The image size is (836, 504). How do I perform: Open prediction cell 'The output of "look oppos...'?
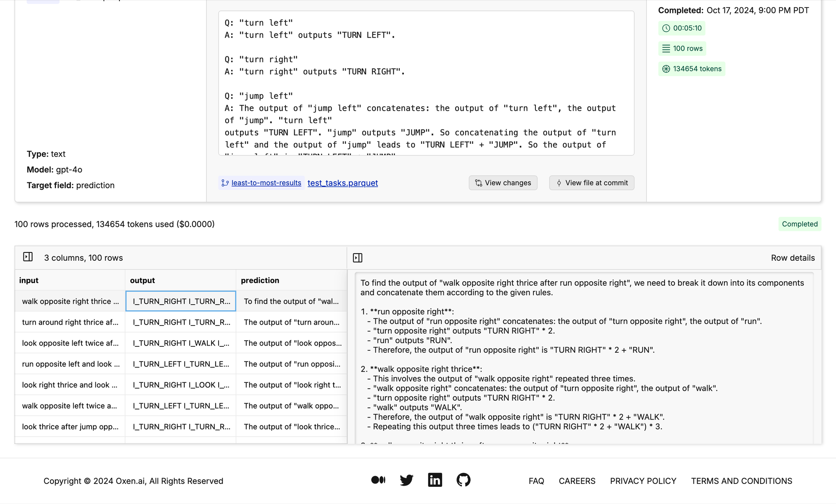(292, 343)
